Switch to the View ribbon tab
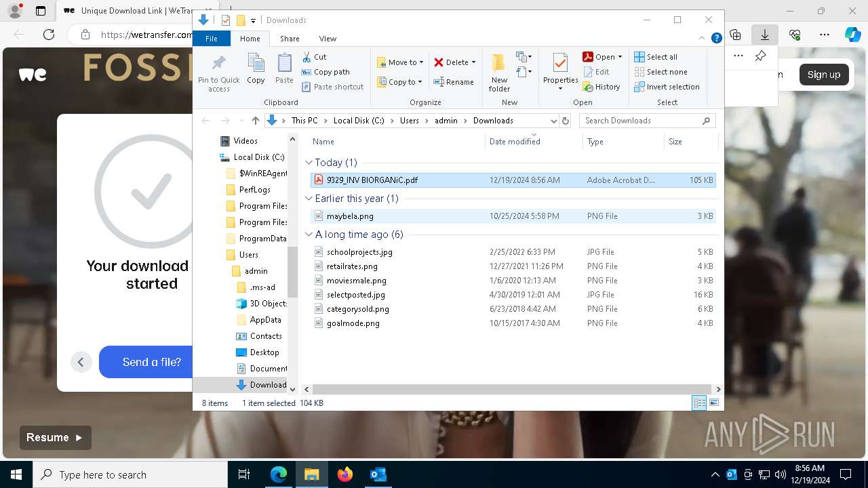Image resolution: width=868 pixels, height=488 pixels. pyautogui.click(x=328, y=39)
